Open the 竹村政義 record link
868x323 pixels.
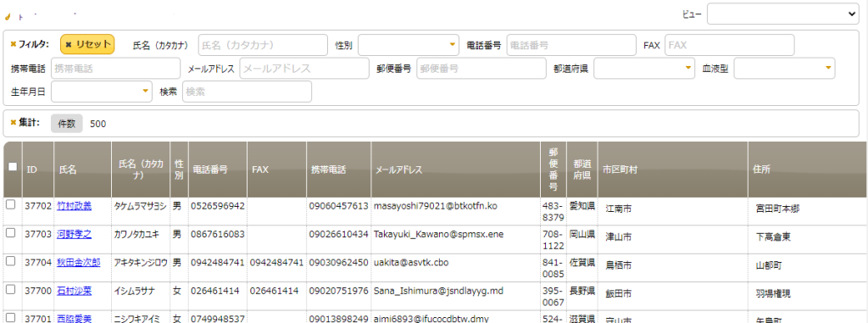coord(75,207)
